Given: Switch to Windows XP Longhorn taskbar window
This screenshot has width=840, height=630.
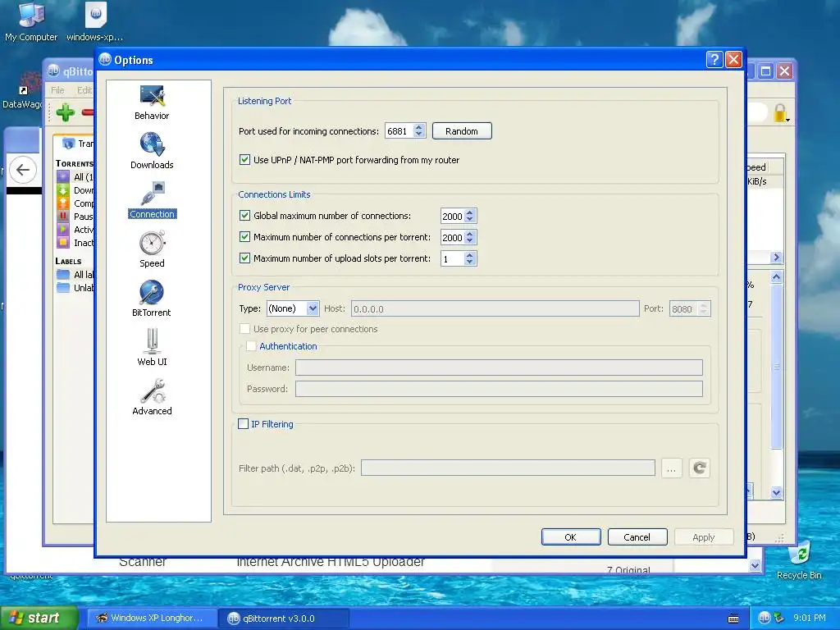Looking at the screenshot, I should pos(152,619).
